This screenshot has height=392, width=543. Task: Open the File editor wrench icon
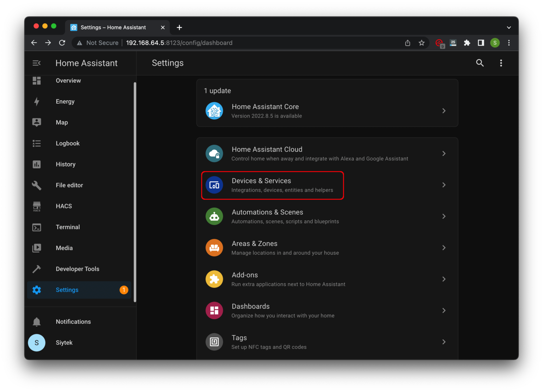tap(37, 185)
